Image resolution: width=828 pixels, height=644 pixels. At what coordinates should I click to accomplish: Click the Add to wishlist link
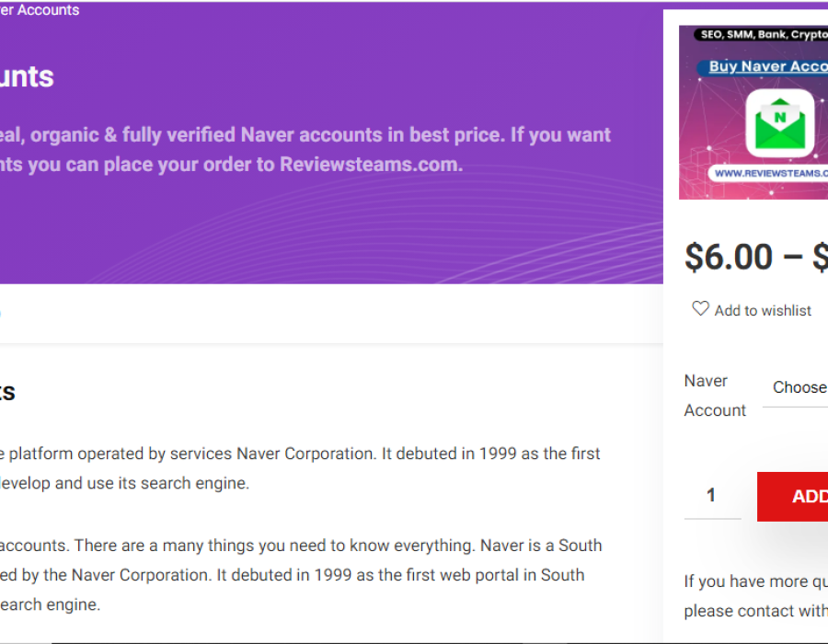click(763, 310)
